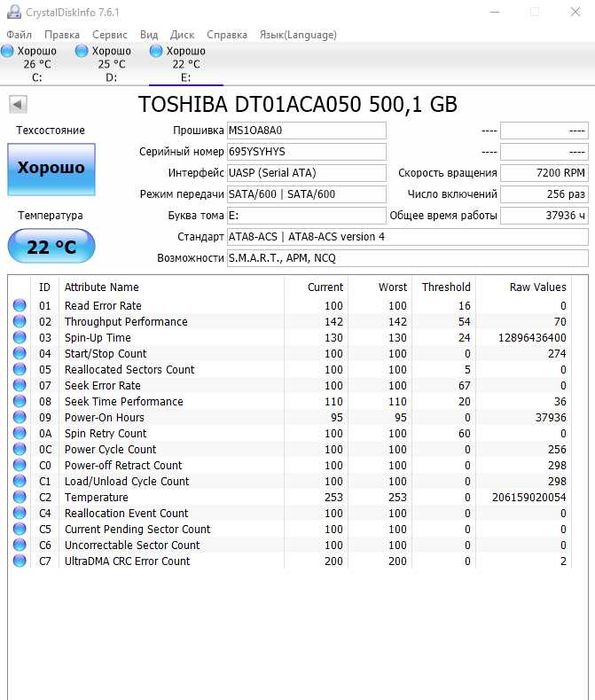Click the raw value 206159020054
The image size is (595, 700).
pyautogui.click(x=529, y=497)
